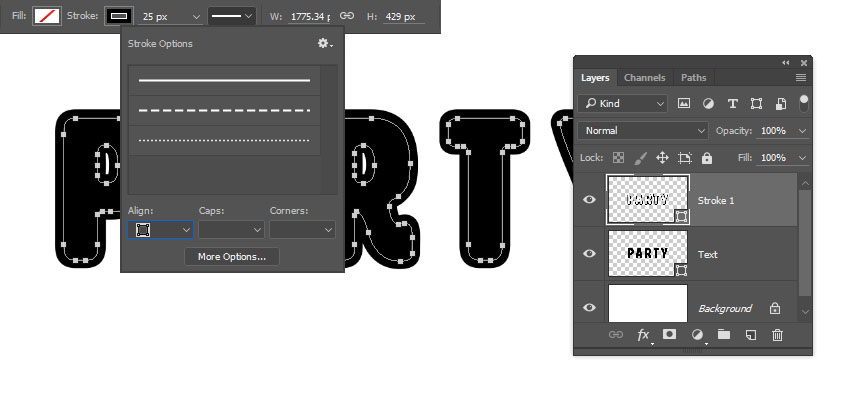Viewport: 850px width, 400px height.
Task: Toggle visibility of the Text layer
Action: (x=590, y=254)
